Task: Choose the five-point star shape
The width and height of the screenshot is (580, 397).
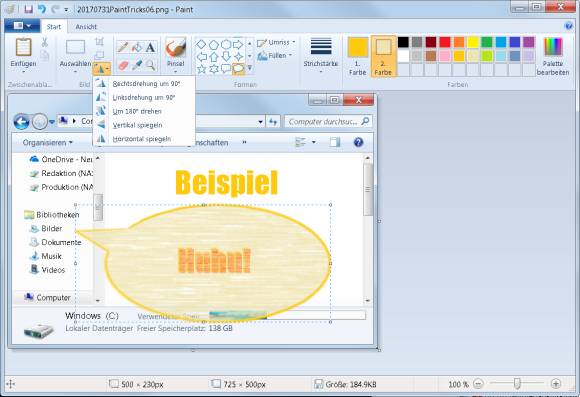Action: (x=202, y=69)
